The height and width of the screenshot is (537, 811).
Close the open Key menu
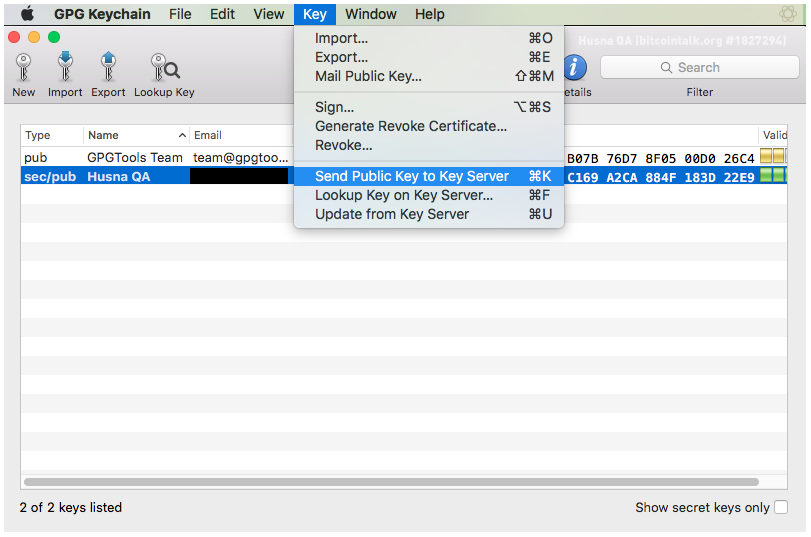click(x=315, y=14)
